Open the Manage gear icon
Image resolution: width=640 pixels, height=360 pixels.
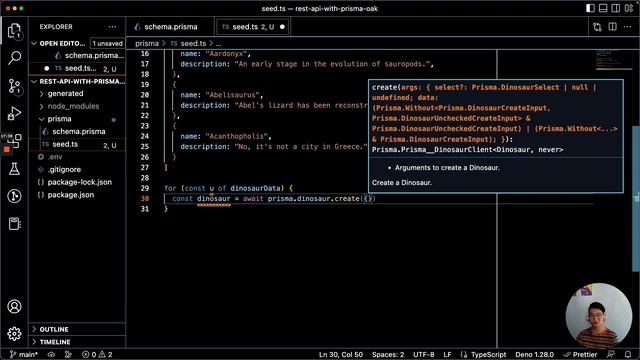click(14, 334)
